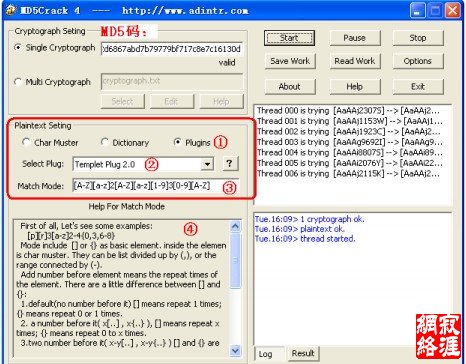Click the Single Cryptograph MD5 hash field
The image size is (466, 364).
172,49
